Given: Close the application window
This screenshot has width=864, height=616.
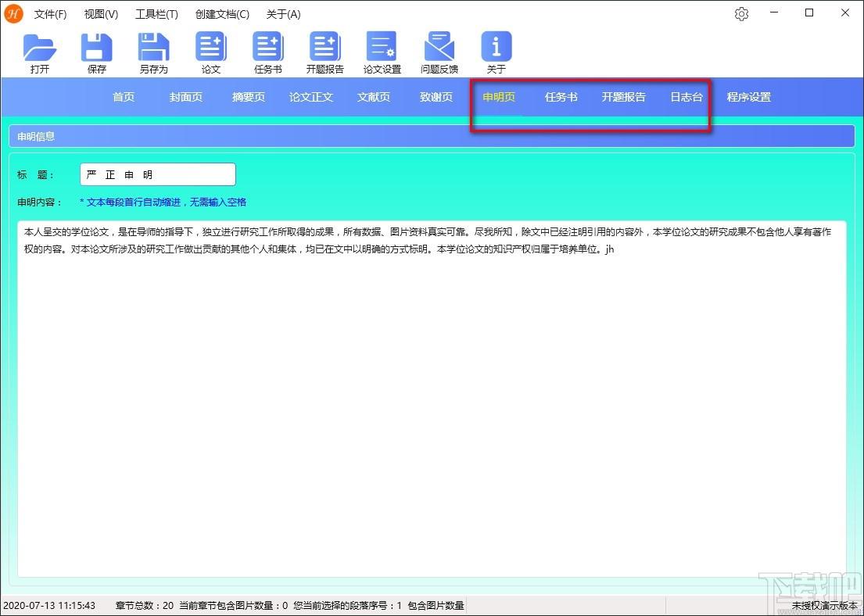Looking at the screenshot, I should 844,13.
